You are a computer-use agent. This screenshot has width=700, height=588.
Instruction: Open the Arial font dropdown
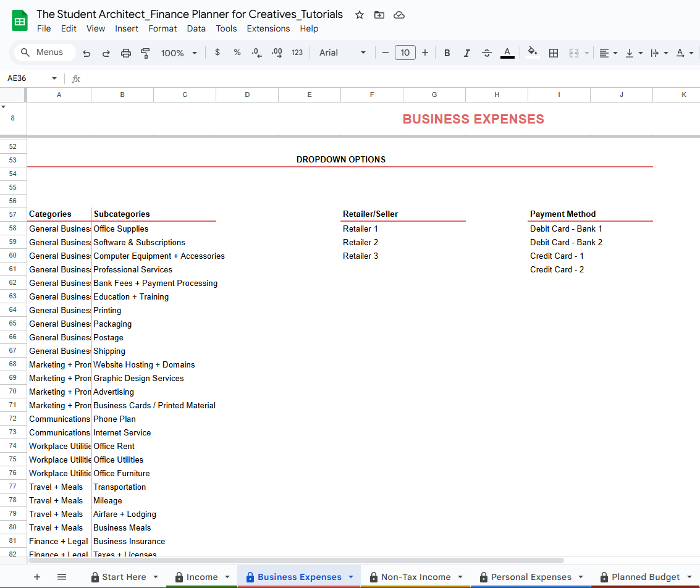click(x=342, y=52)
